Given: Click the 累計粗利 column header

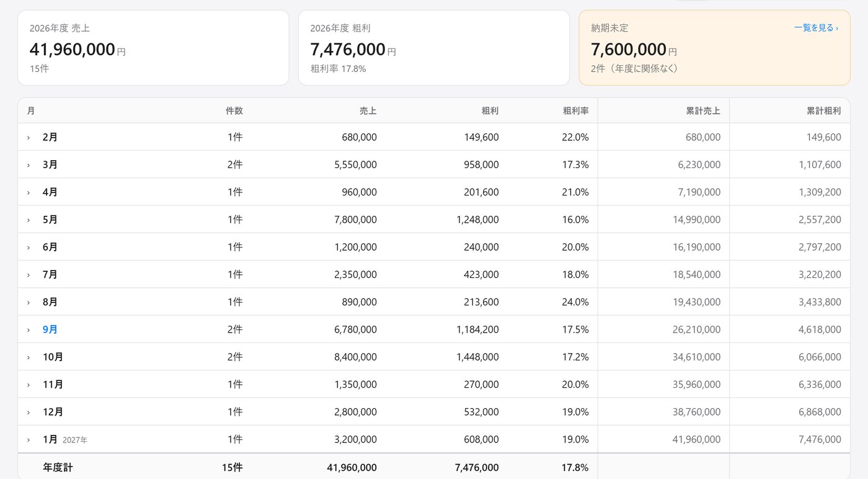Looking at the screenshot, I should (824, 110).
